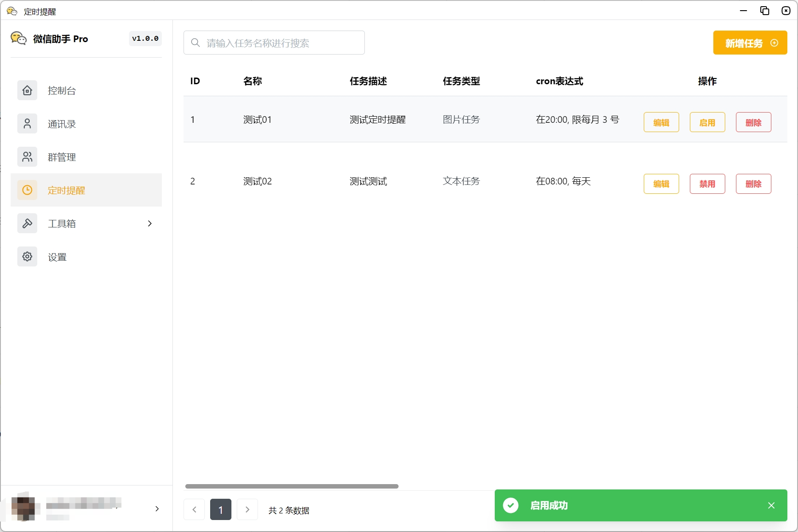This screenshot has height=532, width=798.
Task: Dismiss the 启用成功 success toast
Action: tap(771, 505)
